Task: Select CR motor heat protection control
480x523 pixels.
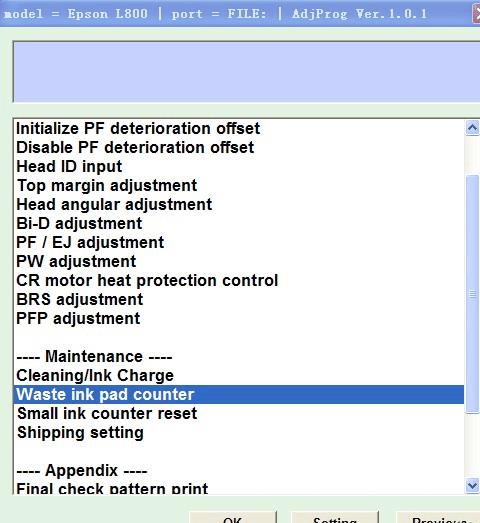Action: (x=239, y=281)
